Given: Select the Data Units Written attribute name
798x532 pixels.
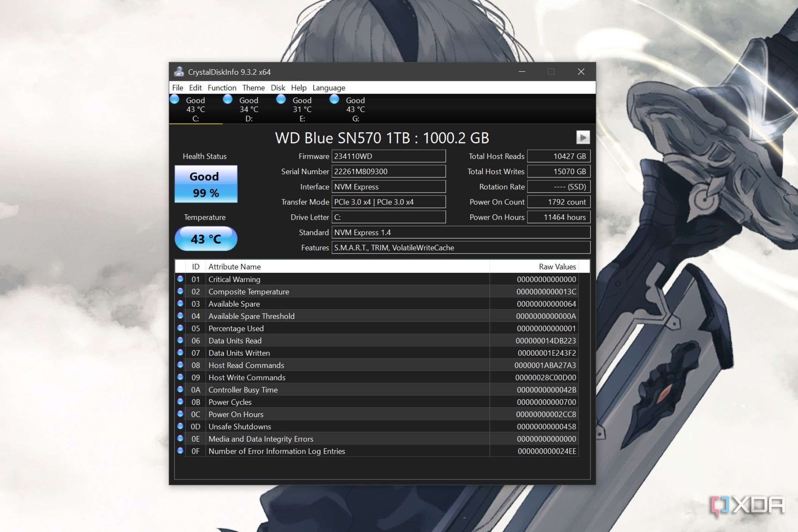Looking at the screenshot, I should [x=239, y=353].
